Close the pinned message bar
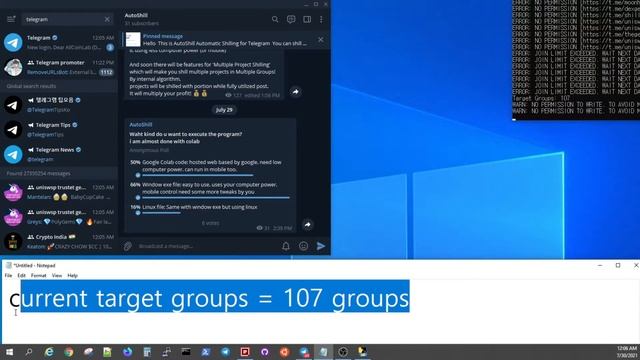The height and width of the screenshot is (360, 640). click(321, 40)
